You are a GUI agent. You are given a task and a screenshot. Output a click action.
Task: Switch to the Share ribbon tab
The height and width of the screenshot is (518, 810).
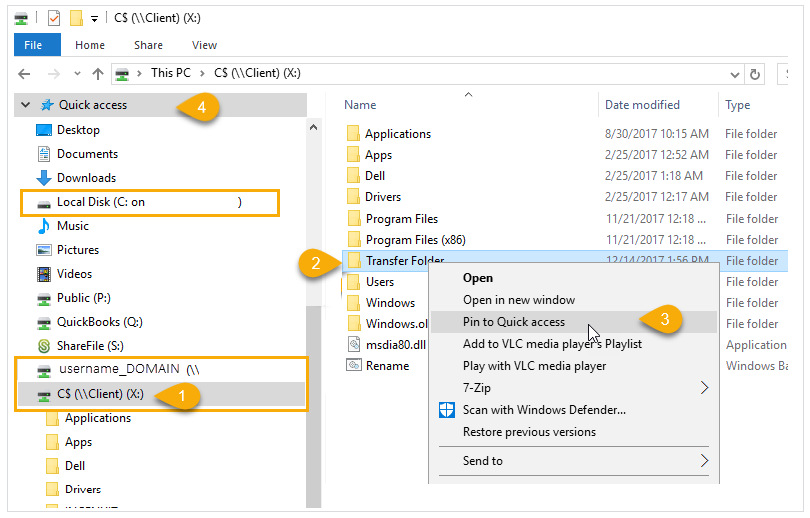(148, 45)
